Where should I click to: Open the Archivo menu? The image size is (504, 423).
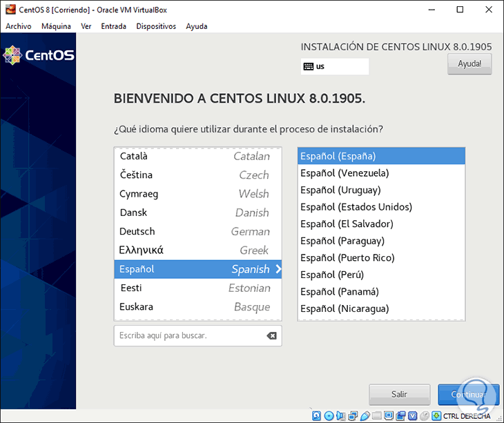pyautogui.click(x=19, y=26)
